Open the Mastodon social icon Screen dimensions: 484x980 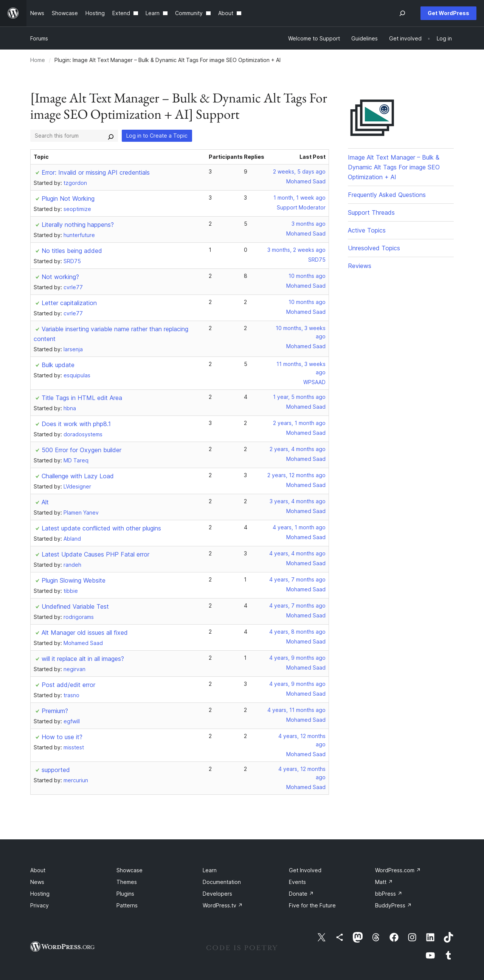point(358,937)
